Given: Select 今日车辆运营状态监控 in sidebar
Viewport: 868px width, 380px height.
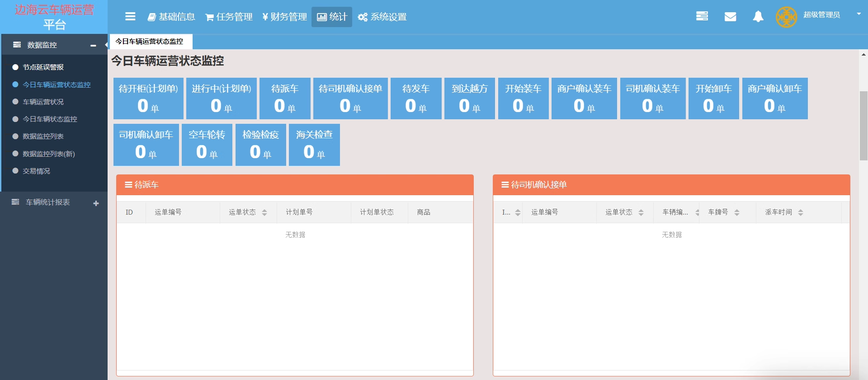Looking at the screenshot, I should (57, 84).
